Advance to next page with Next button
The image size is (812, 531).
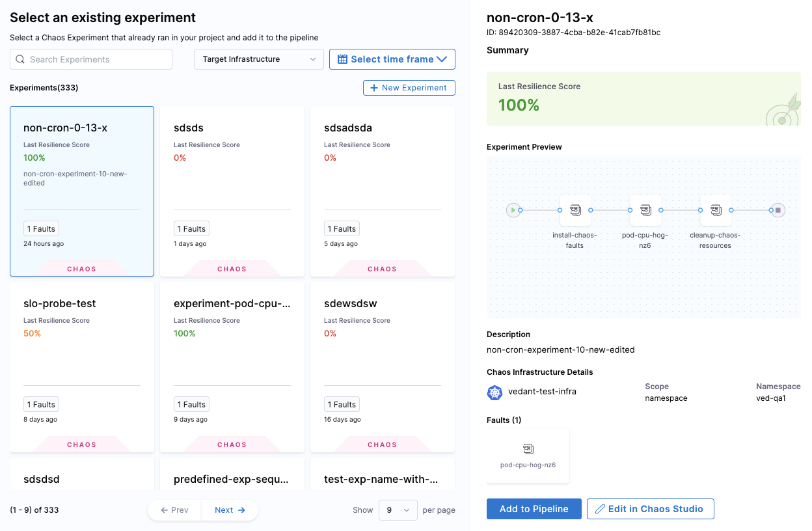229,510
